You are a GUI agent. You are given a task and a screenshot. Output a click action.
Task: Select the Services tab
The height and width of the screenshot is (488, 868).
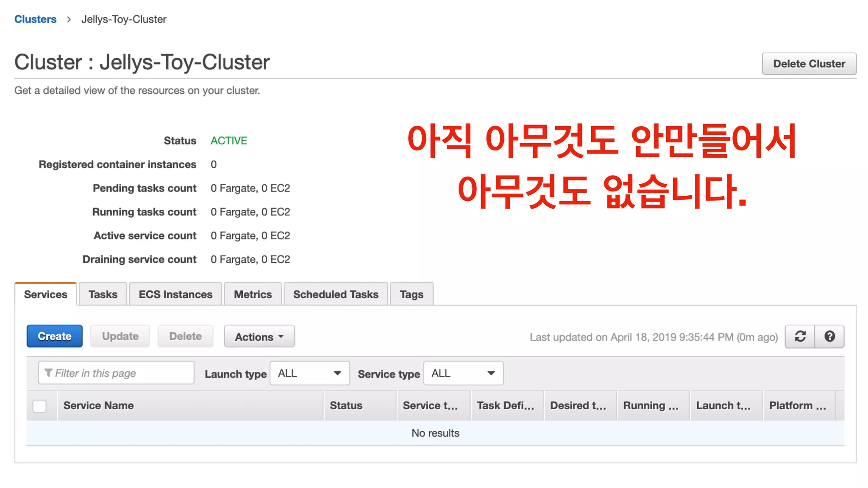tap(45, 294)
